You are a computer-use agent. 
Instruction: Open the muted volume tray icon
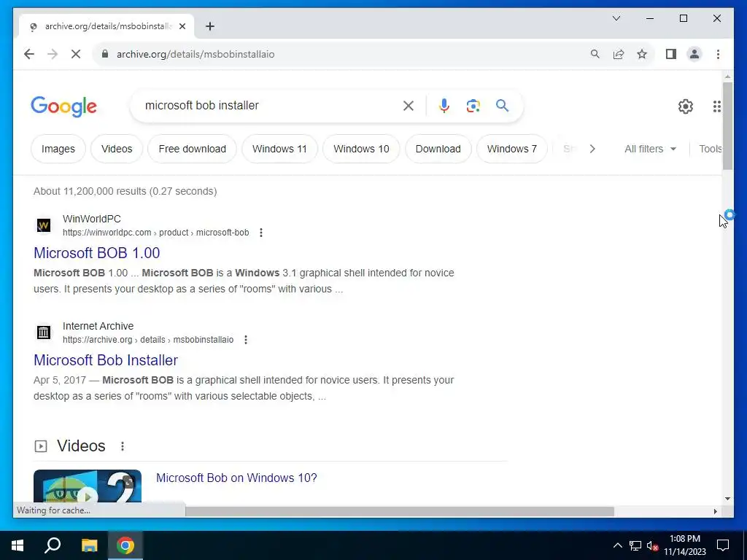coord(653,545)
